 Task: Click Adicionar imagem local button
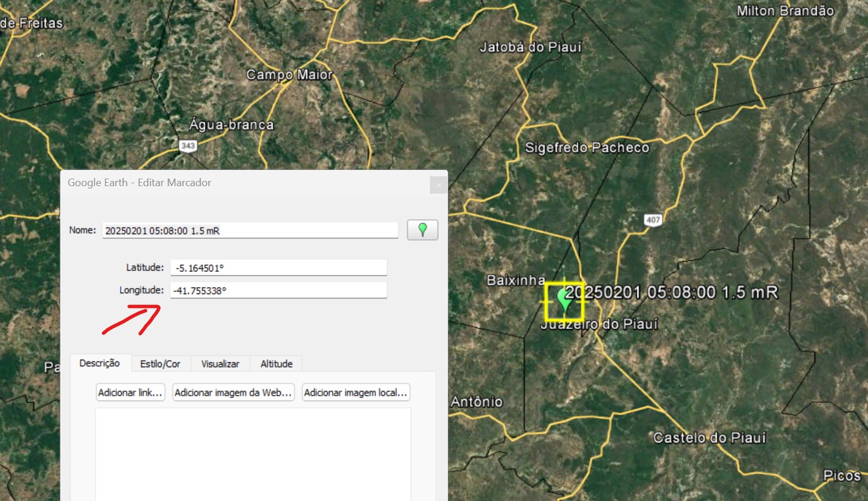(356, 393)
